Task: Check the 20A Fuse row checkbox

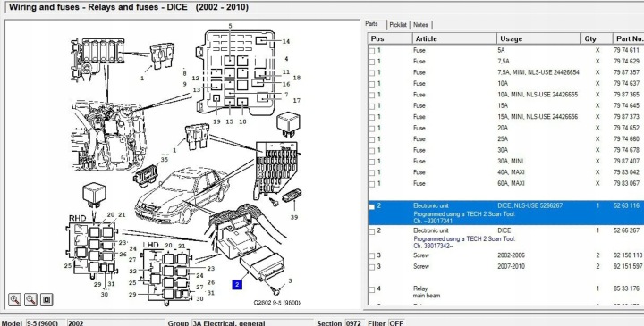Action: click(x=372, y=129)
